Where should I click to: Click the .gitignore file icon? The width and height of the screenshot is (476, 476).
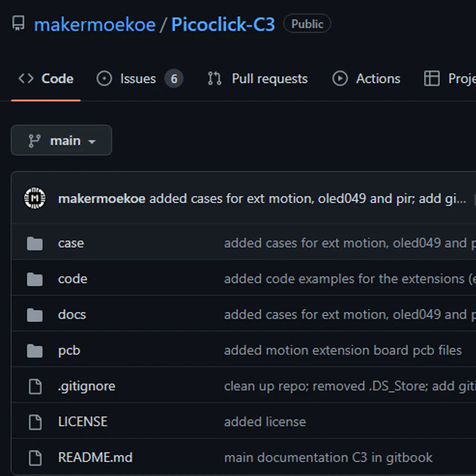click(34, 386)
